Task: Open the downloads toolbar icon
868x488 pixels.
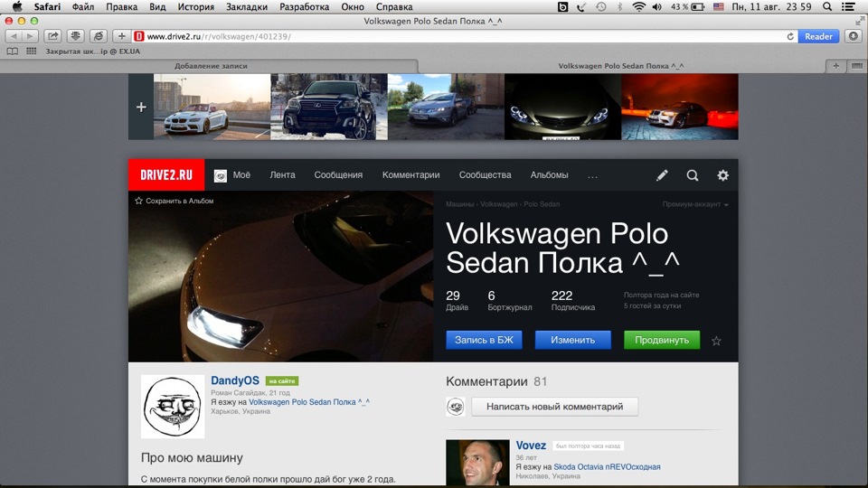Action: click(75, 36)
